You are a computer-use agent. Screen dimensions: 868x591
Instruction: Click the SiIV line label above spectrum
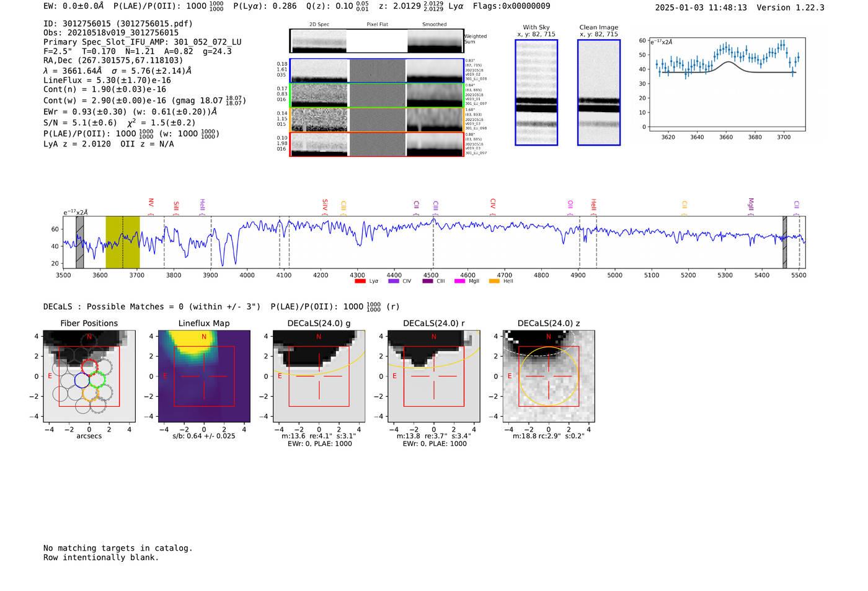point(325,205)
